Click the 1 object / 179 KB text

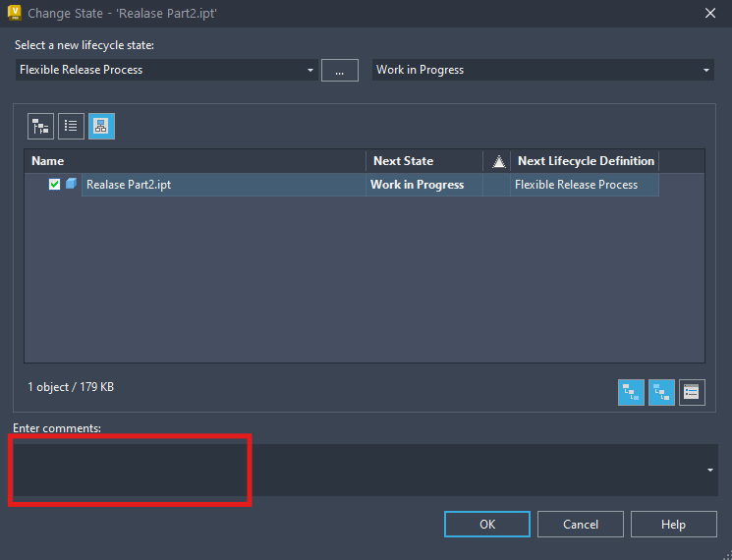coord(71,387)
